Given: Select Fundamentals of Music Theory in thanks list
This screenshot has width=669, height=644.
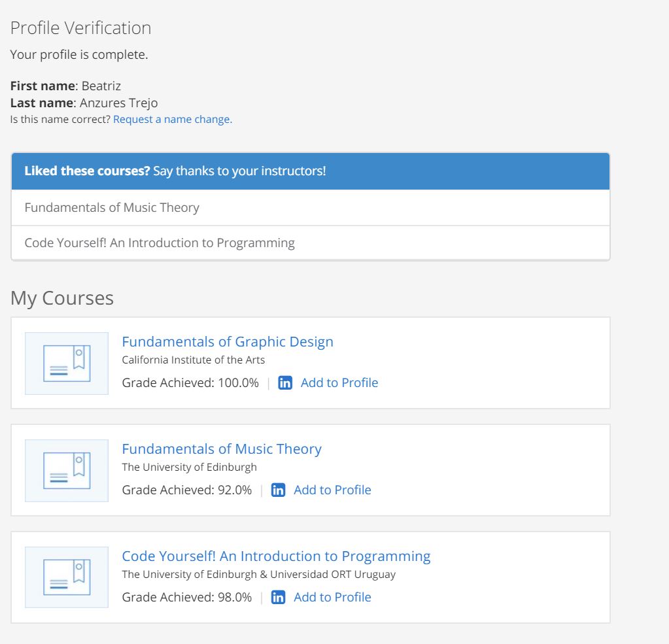Looking at the screenshot, I should (311, 208).
